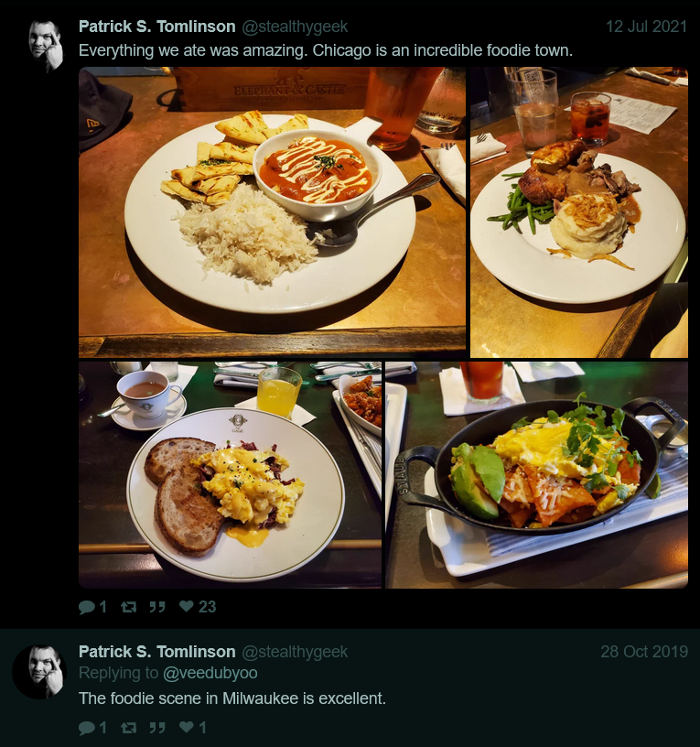This screenshot has width=700, height=747.
Task: Open the scrambled eggs and toast photo
Action: pos(230,475)
